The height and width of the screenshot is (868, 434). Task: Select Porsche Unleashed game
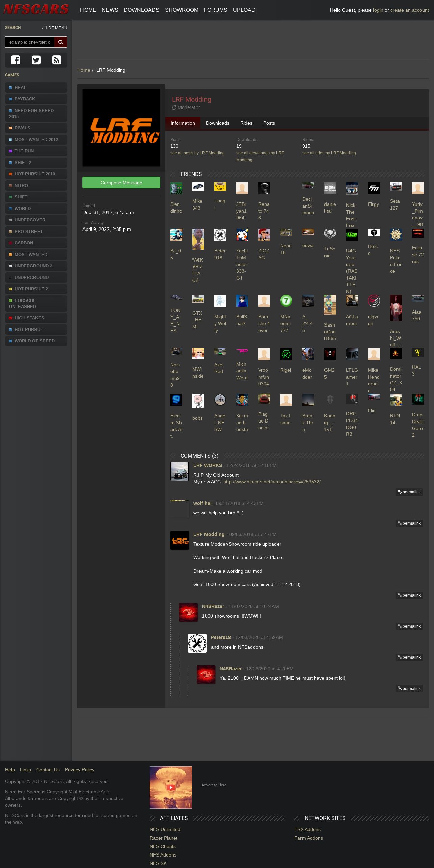(x=36, y=304)
